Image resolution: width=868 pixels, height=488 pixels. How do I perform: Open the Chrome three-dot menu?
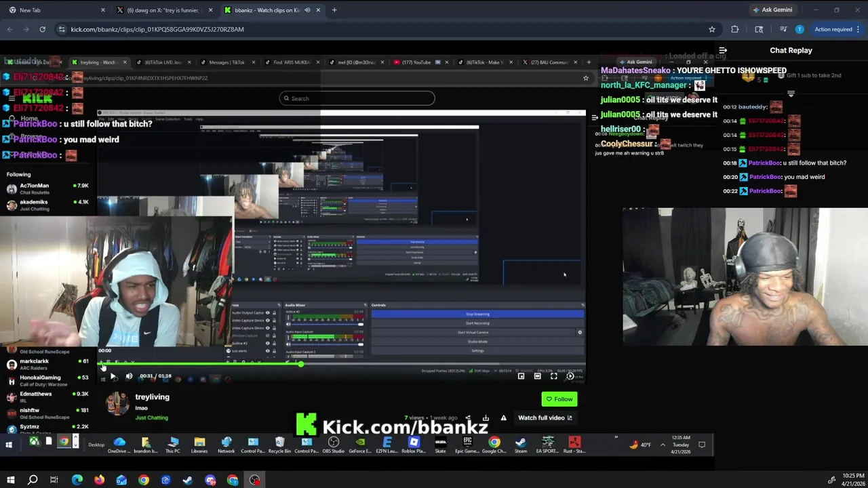pyautogui.click(x=859, y=29)
